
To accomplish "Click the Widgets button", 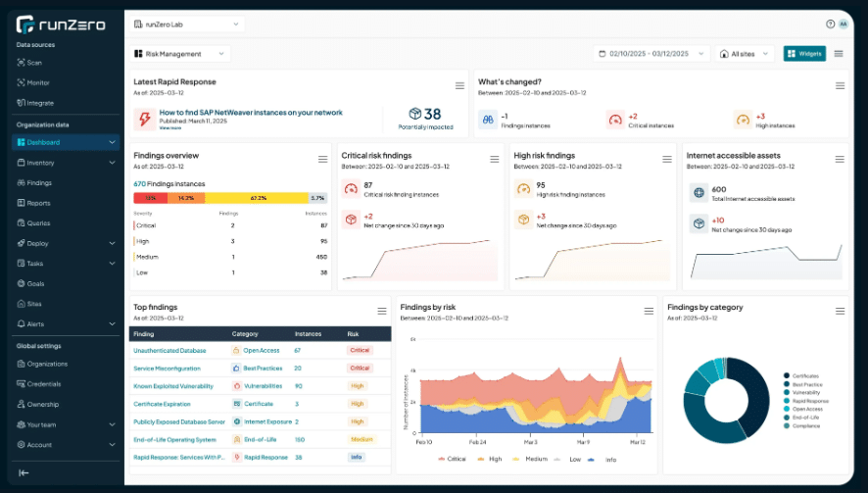I will pos(804,54).
